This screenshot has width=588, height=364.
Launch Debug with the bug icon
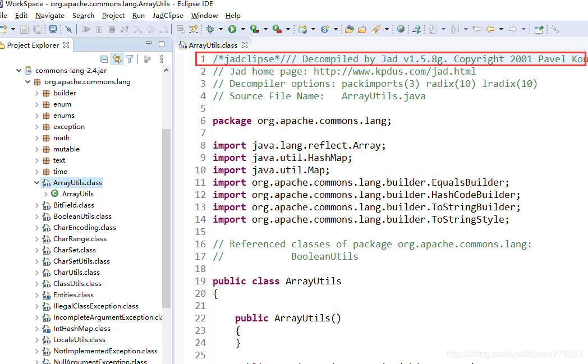[x=210, y=29]
